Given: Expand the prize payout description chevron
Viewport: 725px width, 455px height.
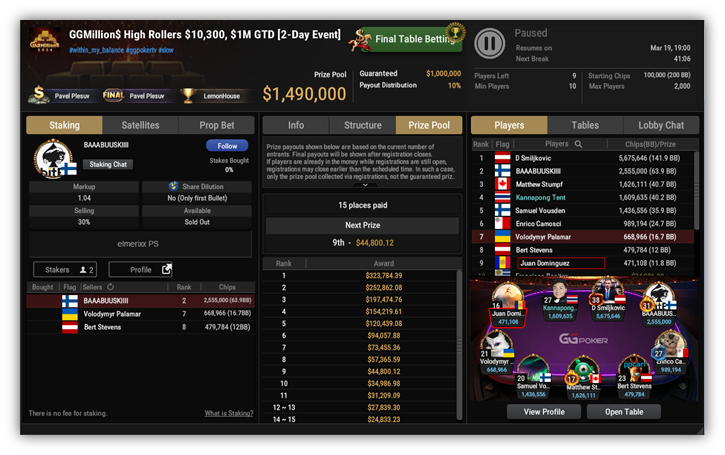Looking at the screenshot, I should point(365,184).
